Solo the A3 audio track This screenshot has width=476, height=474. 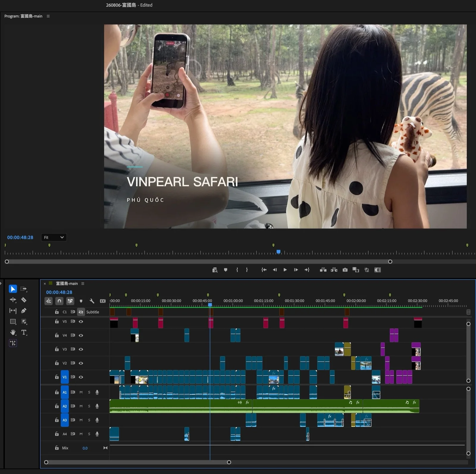(x=89, y=420)
